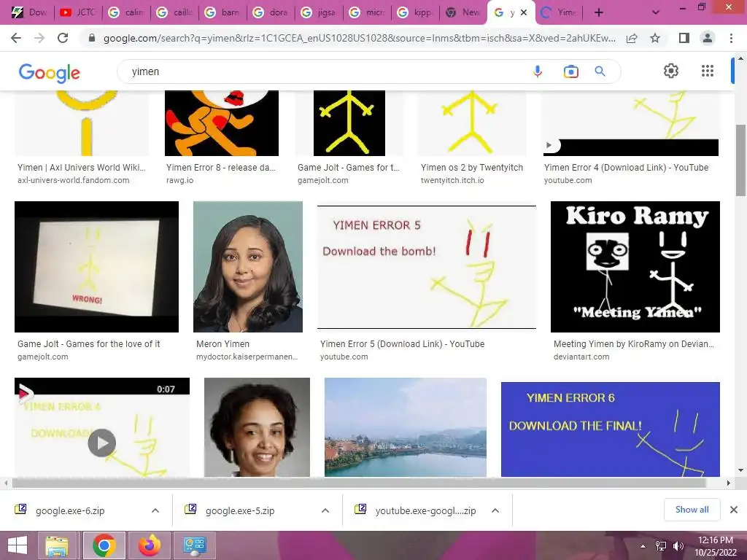Viewport: 747px width, 560px height.
Task: Open network status tray icon
Action: pos(661,546)
